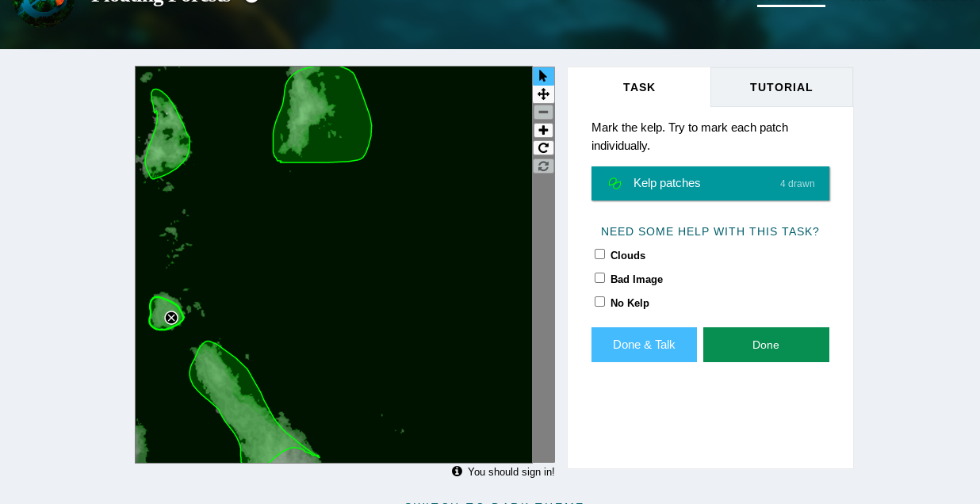Open the TUTORIAL tab

(782, 87)
